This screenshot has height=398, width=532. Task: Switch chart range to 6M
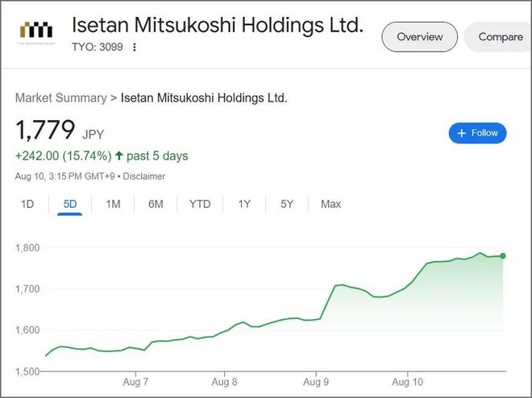[x=156, y=204]
